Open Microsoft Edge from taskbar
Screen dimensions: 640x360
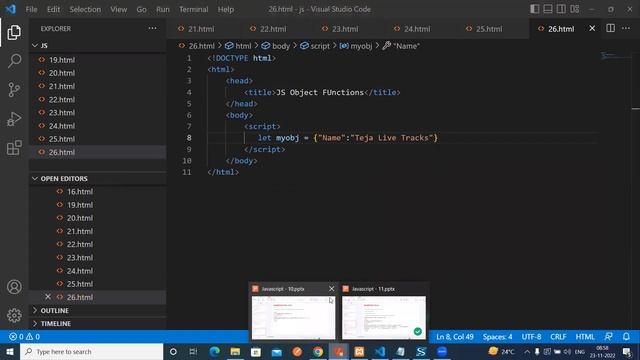point(214,351)
